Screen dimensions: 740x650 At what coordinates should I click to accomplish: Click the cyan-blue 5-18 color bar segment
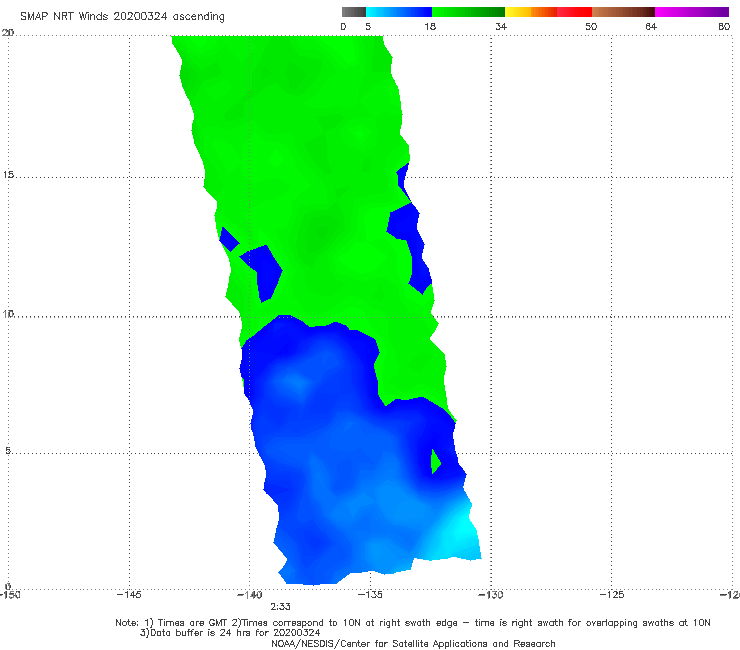tap(399, 12)
